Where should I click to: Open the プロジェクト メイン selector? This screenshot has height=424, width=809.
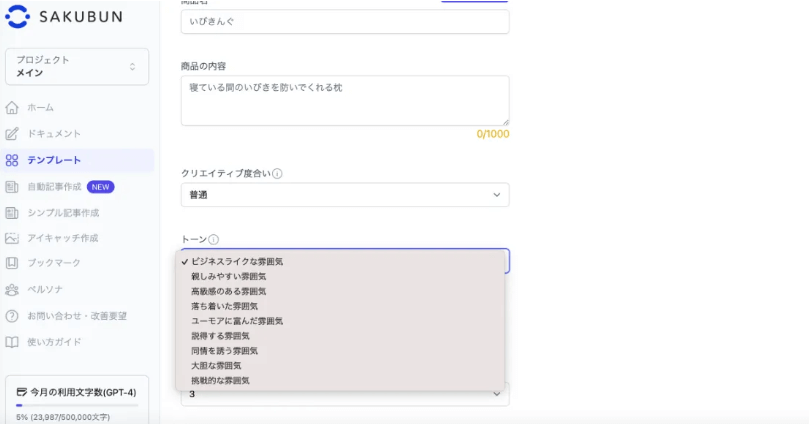pyautogui.click(x=77, y=67)
